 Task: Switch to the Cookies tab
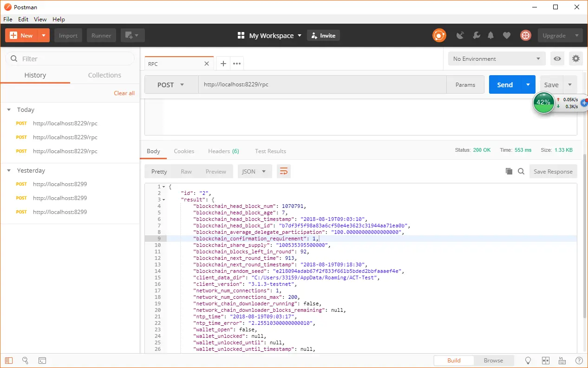184,151
